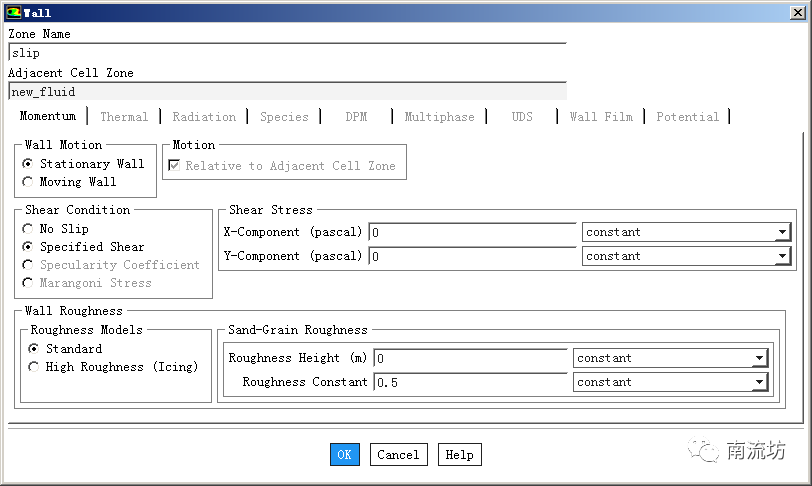Select Specified Shear radio button
This screenshot has width=812, height=486.
(x=28, y=247)
